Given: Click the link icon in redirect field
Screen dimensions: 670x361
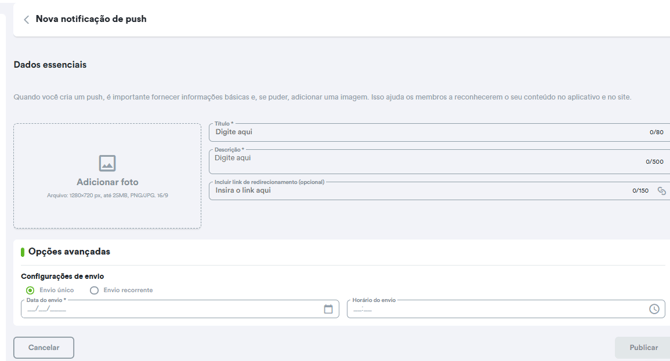Looking at the screenshot, I should point(661,191).
